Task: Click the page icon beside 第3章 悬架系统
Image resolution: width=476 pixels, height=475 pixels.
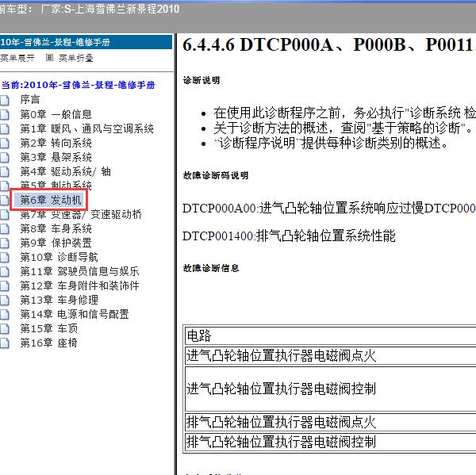Action: pos(5,157)
